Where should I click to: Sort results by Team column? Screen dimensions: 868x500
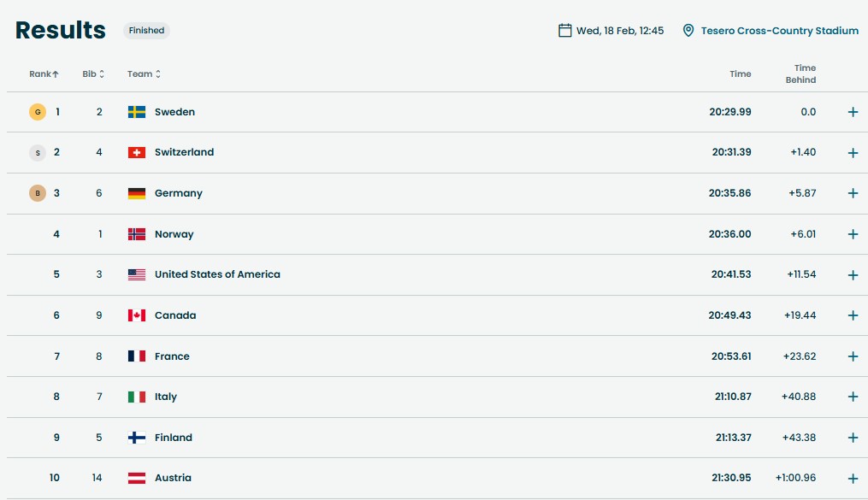(x=144, y=74)
